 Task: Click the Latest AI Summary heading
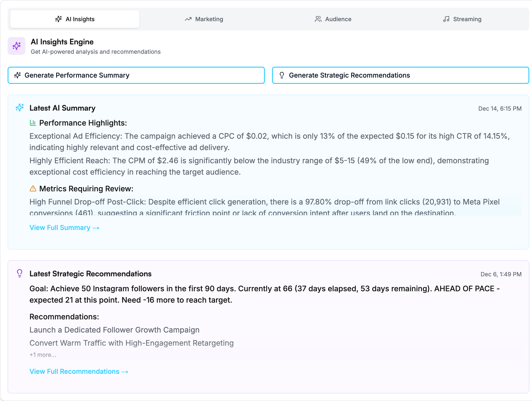pos(62,108)
